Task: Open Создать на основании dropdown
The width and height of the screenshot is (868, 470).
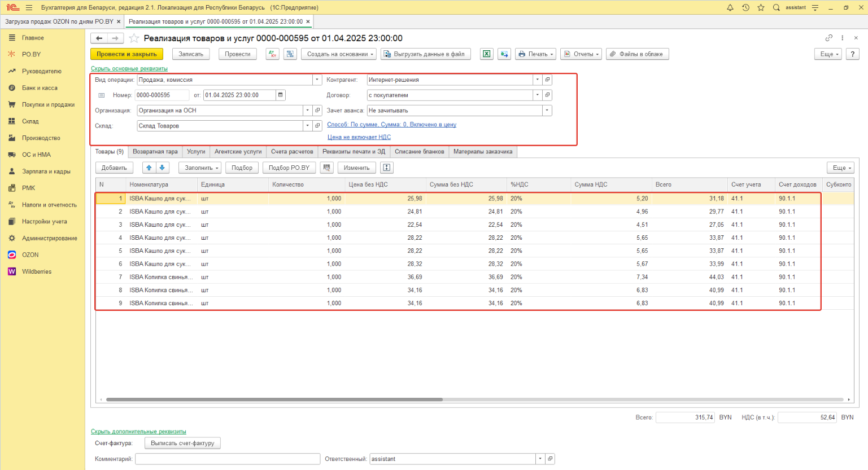Action: click(338, 54)
